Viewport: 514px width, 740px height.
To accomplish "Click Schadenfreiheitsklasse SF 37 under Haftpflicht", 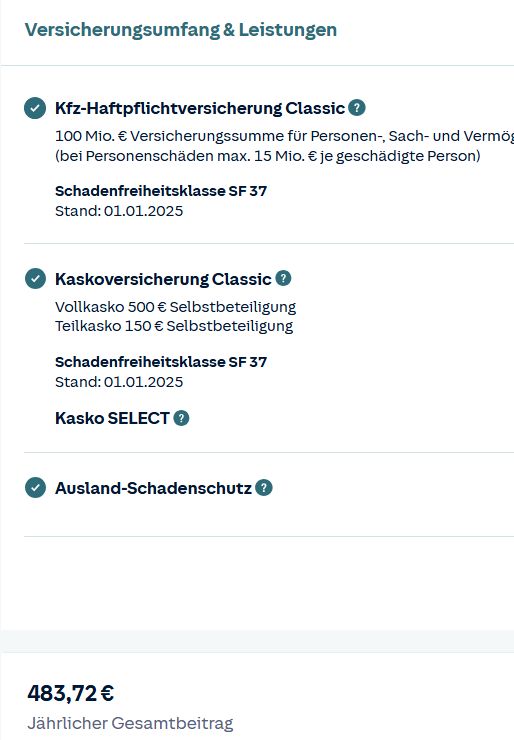I will point(161,191).
